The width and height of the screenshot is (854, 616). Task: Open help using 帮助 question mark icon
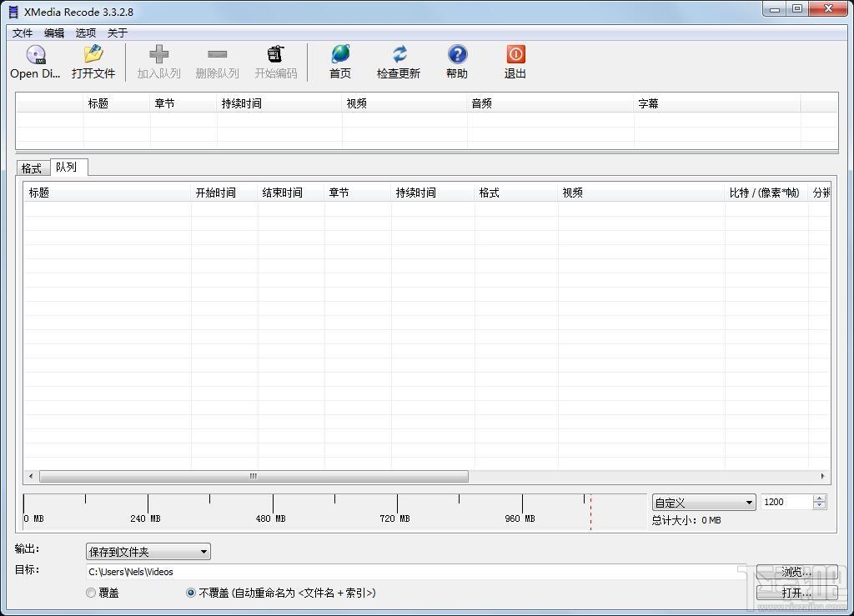456,58
